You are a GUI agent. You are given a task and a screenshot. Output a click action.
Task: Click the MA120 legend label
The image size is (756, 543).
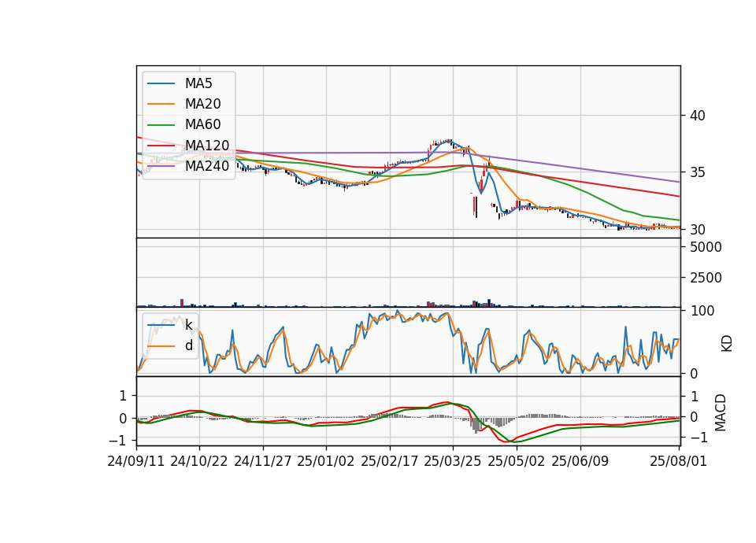pyautogui.click(x=207, y=146)
